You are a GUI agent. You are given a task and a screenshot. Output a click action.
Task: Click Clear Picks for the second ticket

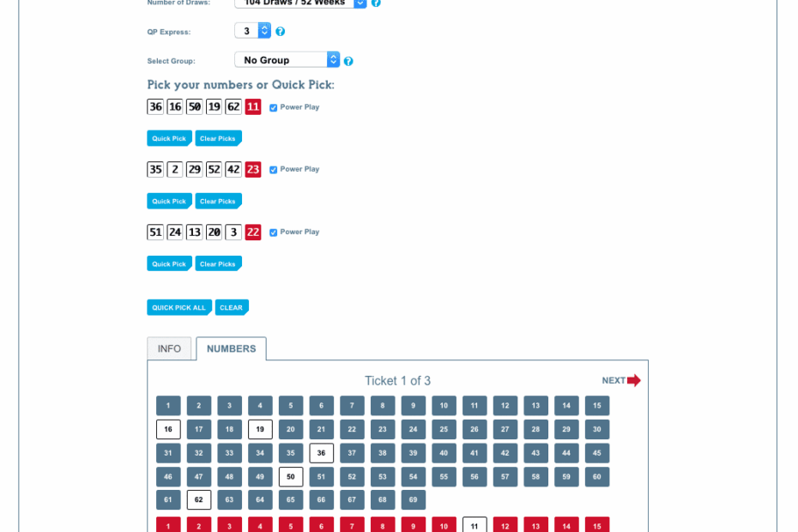218,201
